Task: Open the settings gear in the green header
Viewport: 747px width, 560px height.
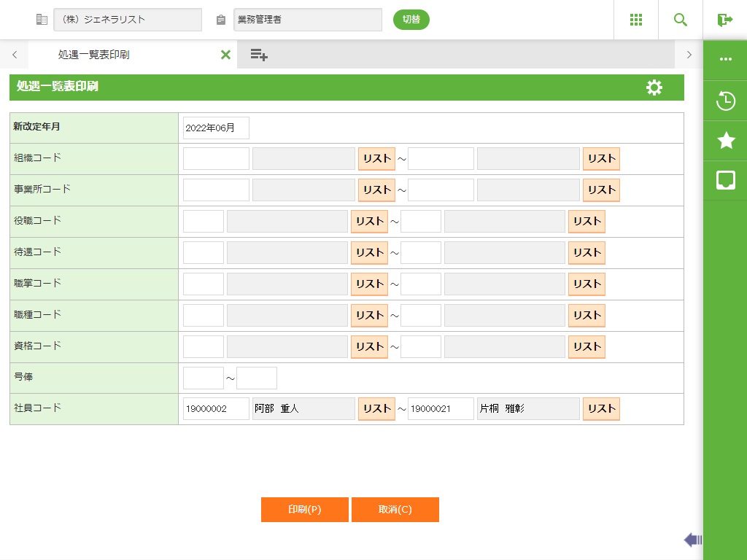Action: click(x=654, y=87)
